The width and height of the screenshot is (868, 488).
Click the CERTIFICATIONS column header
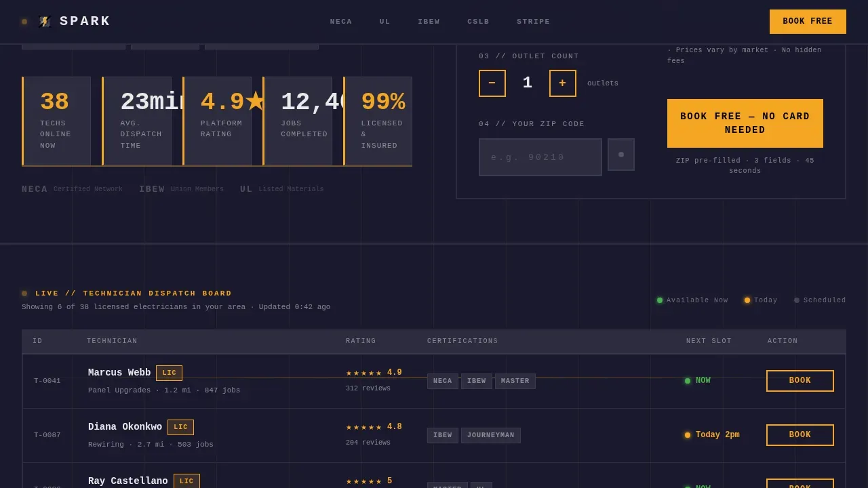point(462,342)
